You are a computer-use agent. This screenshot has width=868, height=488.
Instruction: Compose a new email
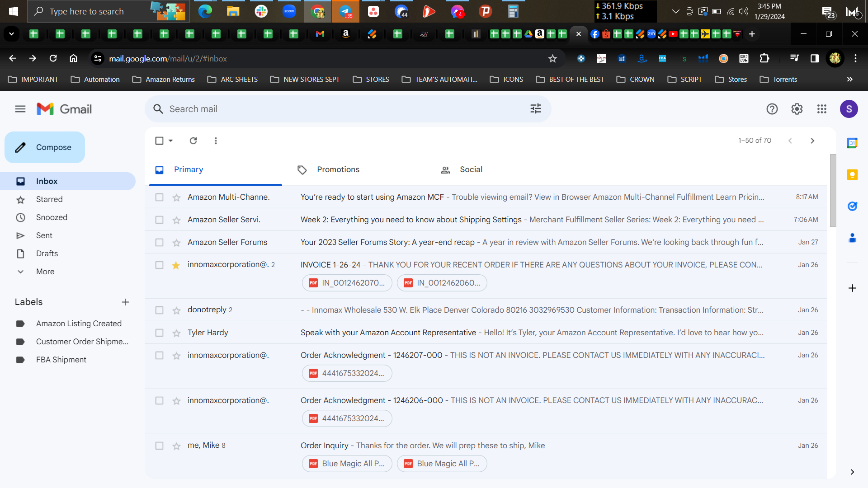click(45, 147)
